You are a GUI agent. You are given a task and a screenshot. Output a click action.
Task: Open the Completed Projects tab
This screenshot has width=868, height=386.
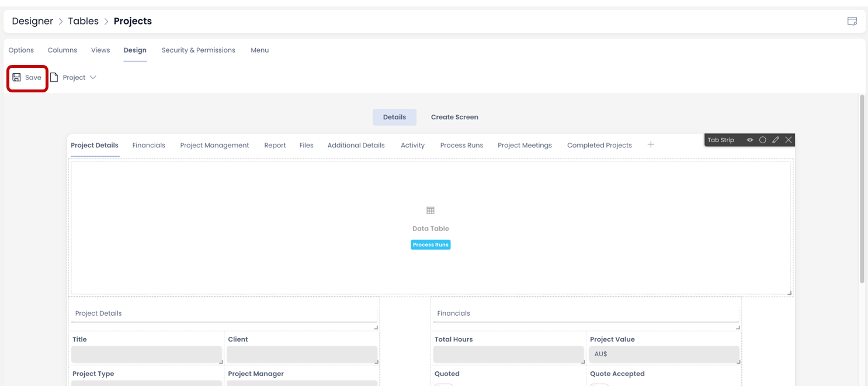tap(599, 146)
